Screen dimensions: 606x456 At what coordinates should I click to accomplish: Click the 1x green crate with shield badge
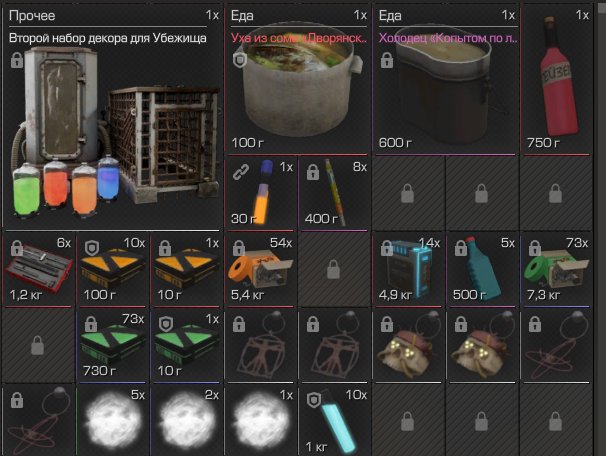tap(187, 345)
